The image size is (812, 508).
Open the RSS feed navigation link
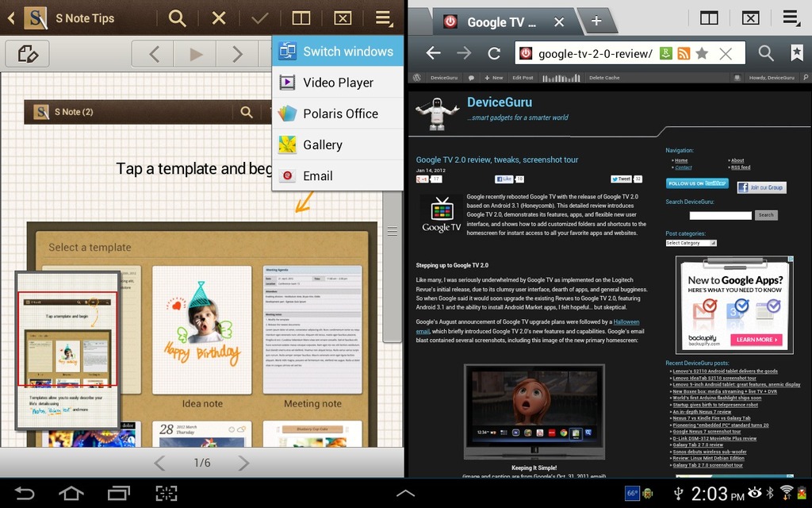click(x=741, y=167)
